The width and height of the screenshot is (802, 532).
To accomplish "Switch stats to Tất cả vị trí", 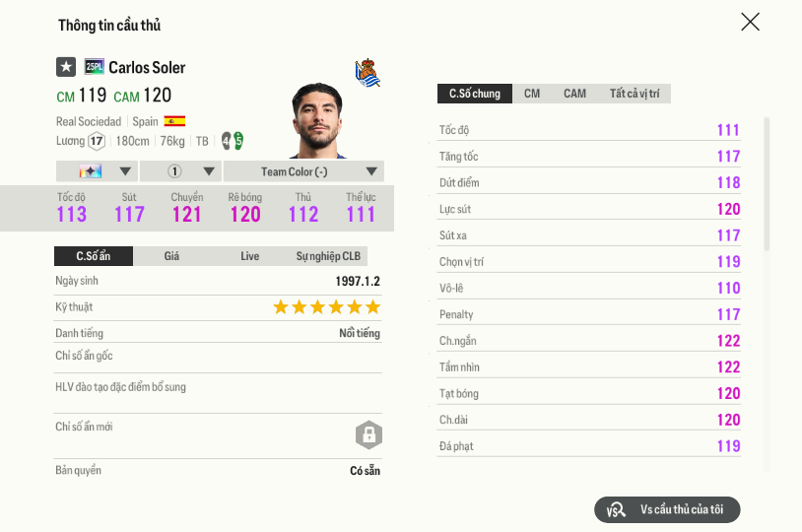I will (634, 94).
